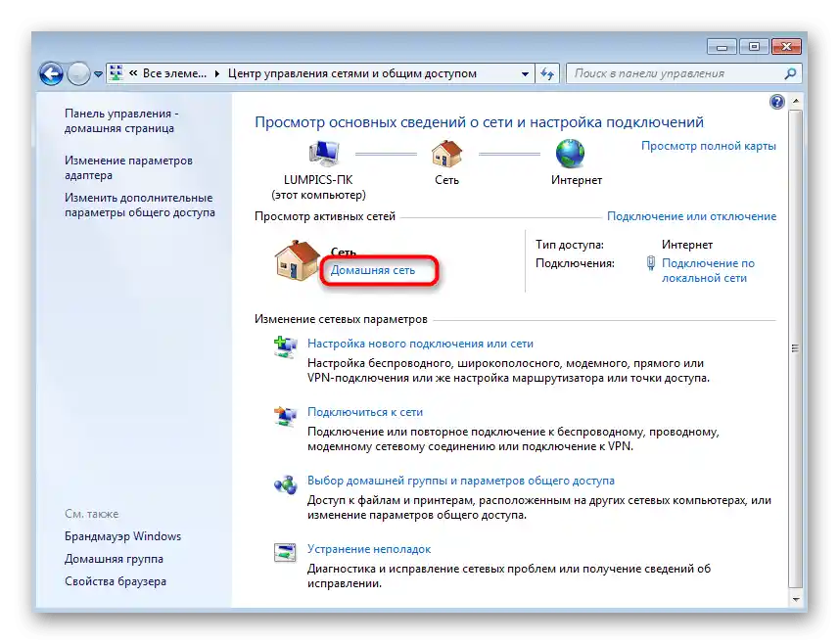
Task: Click the refresh button next to address bar
Action: tap(547, 73)
